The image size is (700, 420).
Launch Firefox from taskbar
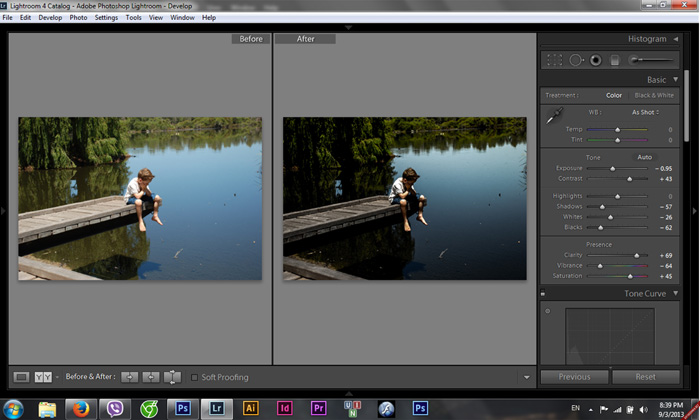[x=81, y=409]
